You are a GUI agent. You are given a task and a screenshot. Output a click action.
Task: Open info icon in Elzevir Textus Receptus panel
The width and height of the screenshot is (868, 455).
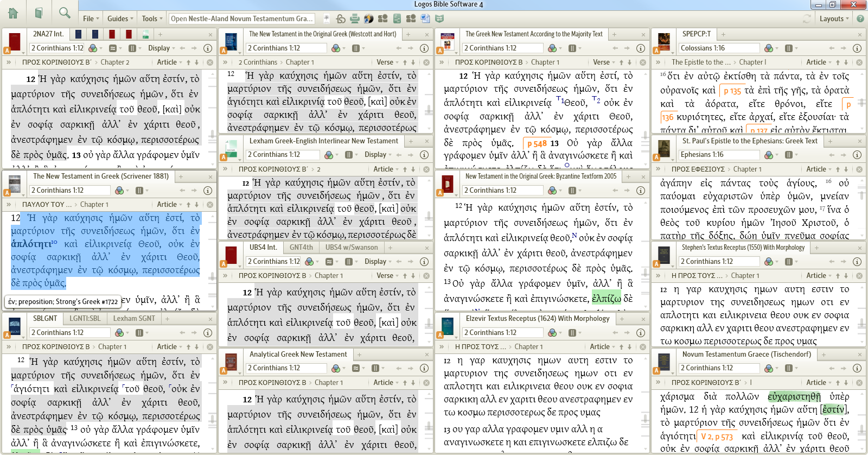coord(641,332)
